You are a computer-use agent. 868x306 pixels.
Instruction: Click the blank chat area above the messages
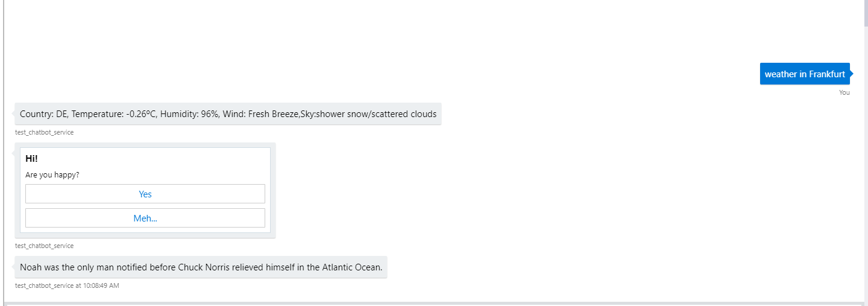(422, 30)
